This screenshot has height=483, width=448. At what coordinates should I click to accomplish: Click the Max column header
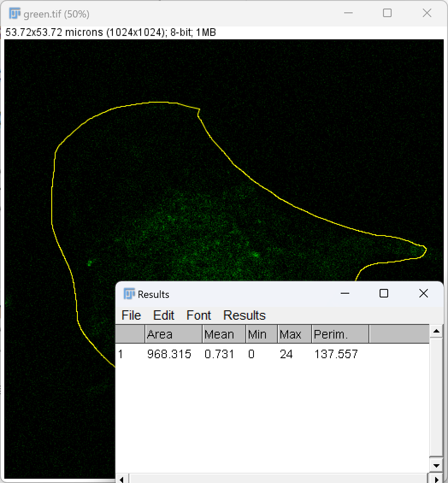pyautogui.click(x=295, y=334)
